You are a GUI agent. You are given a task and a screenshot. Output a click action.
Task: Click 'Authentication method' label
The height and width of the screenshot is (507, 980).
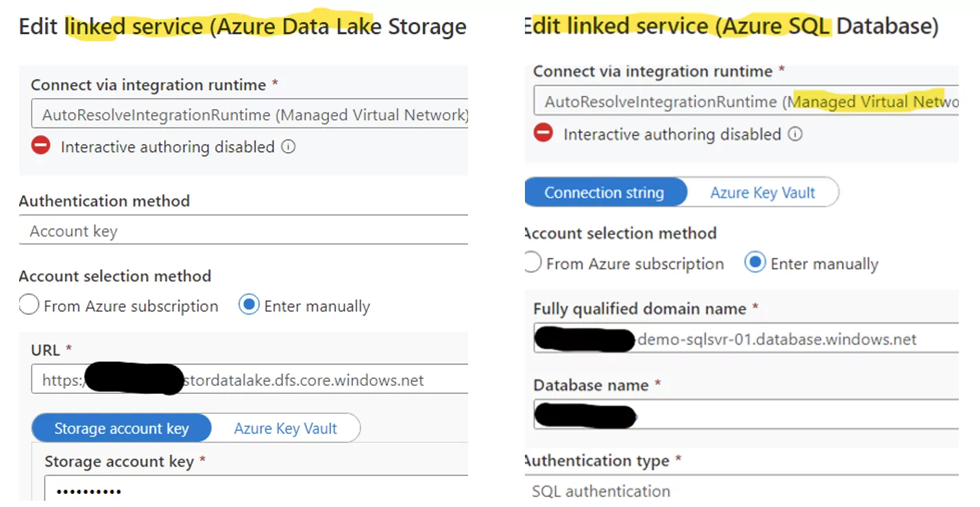[x=104, y=201]
